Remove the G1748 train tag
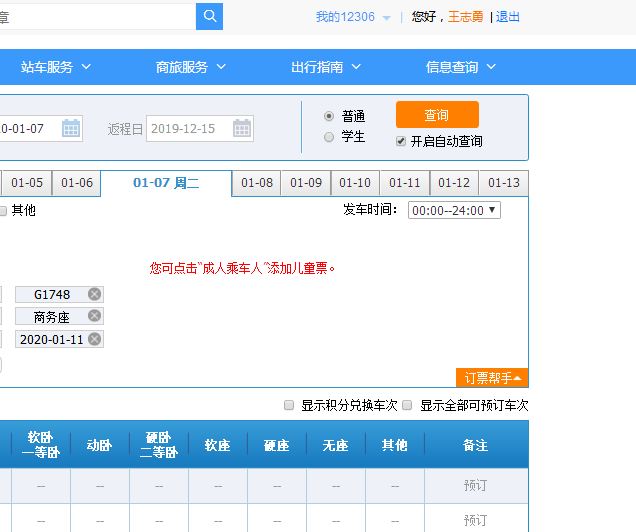Screen dimensions: 636x532 tap(95, 294)
